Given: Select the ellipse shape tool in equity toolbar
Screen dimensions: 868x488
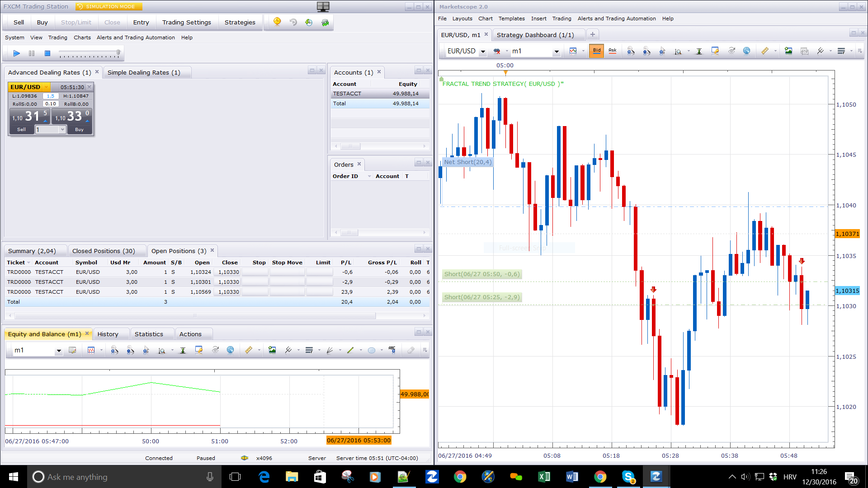Looking at the screenshot, I should (x=372, y=350).
